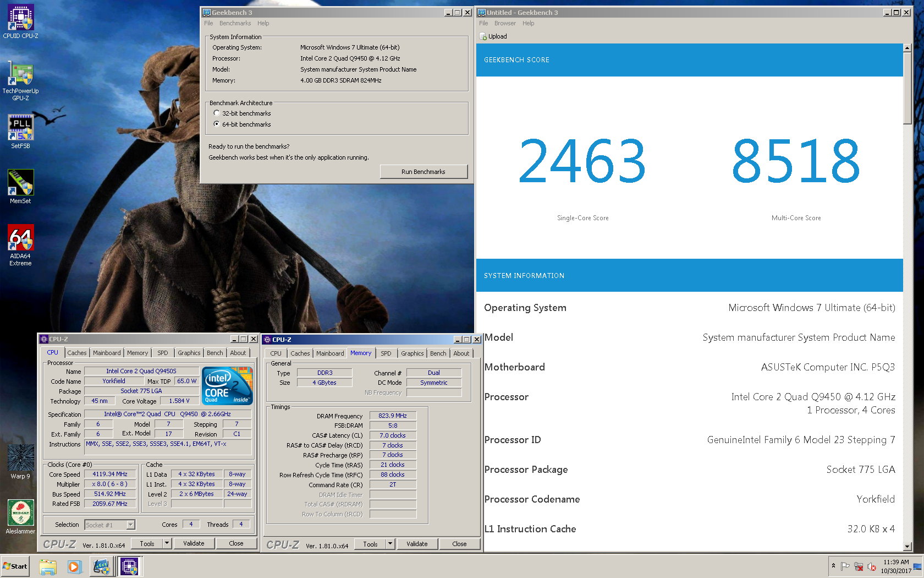This screenshot has height=578, width=924.
Task: Click the left CPU-Z window title icon
Action: 44,339
